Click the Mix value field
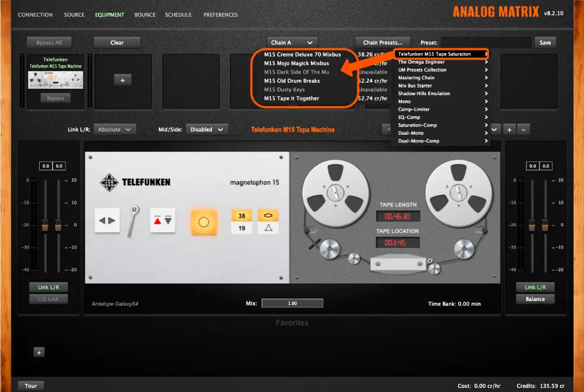584x392 pixels. tap(293, 303)
